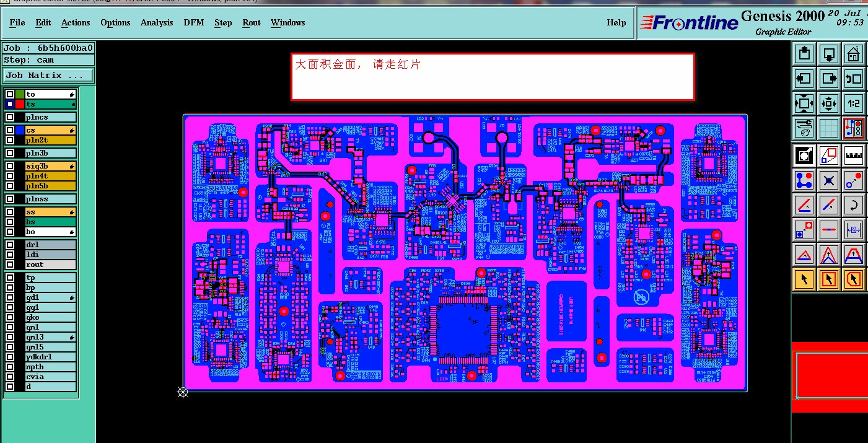Open the Options menu
The image size is (868, 443).
tap(115, 22)
